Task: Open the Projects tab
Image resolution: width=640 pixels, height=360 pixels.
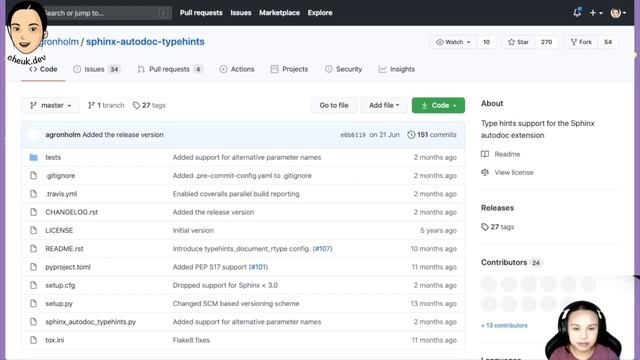Action: (x=289, y=69)
